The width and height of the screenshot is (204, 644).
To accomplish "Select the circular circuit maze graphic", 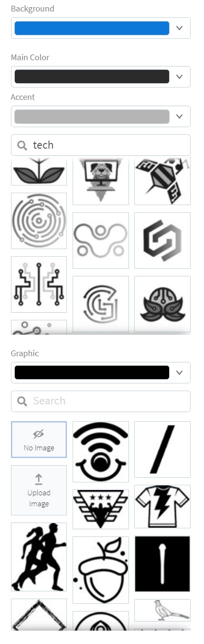I will [39, 221].
